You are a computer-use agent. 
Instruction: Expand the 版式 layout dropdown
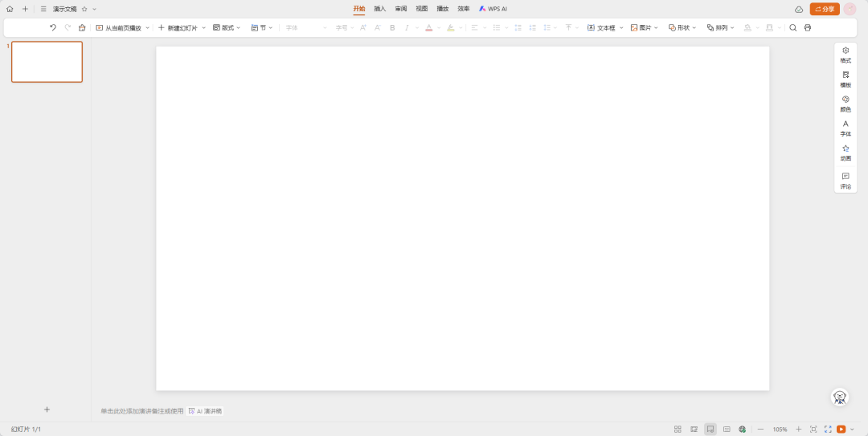click(227, 27)
